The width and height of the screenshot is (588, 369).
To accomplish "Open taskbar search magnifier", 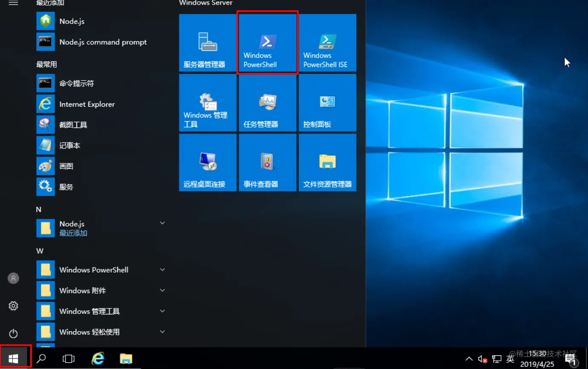I will (41, 359).
